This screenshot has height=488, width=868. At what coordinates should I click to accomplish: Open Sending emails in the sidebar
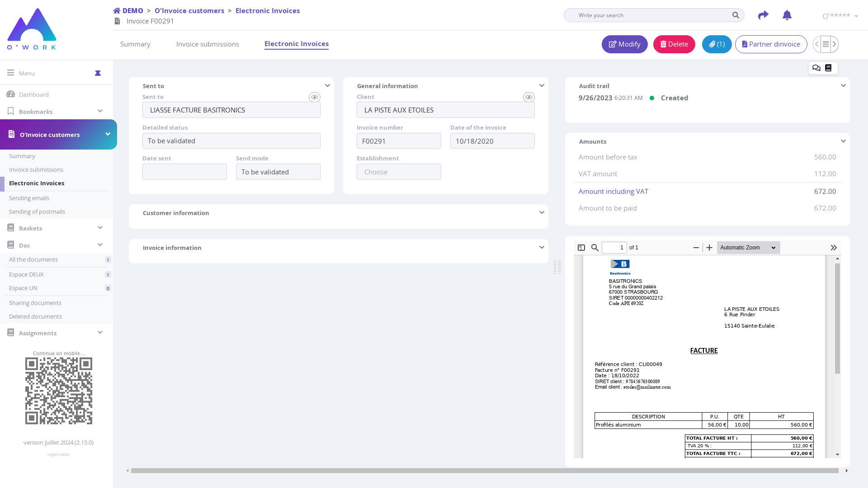pyautogui.click(x=29, y=198)
